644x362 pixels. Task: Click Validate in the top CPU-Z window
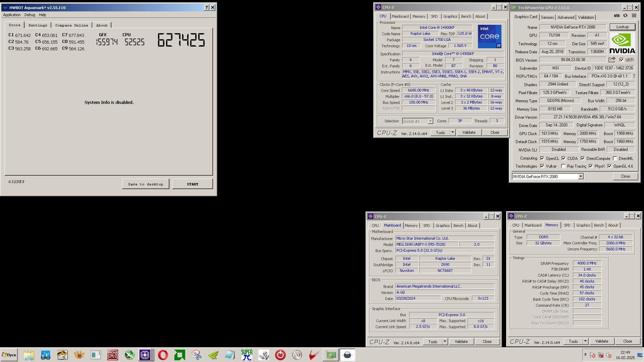[x=469, y=133]
